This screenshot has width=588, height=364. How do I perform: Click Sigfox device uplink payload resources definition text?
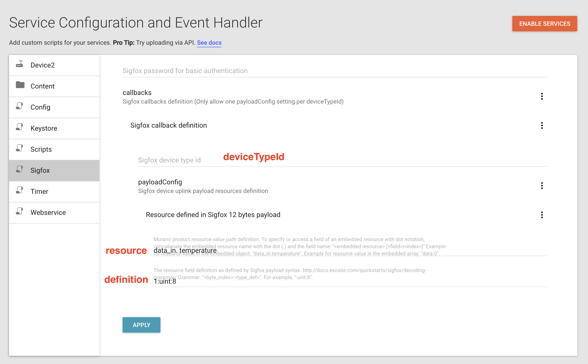coord(203,191)
